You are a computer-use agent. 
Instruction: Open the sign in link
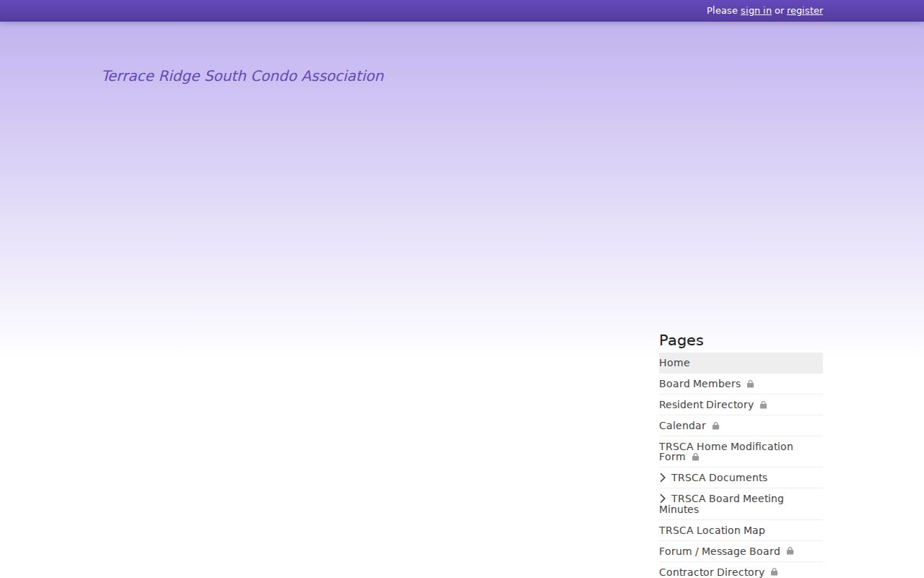click(x=756, y=10)
